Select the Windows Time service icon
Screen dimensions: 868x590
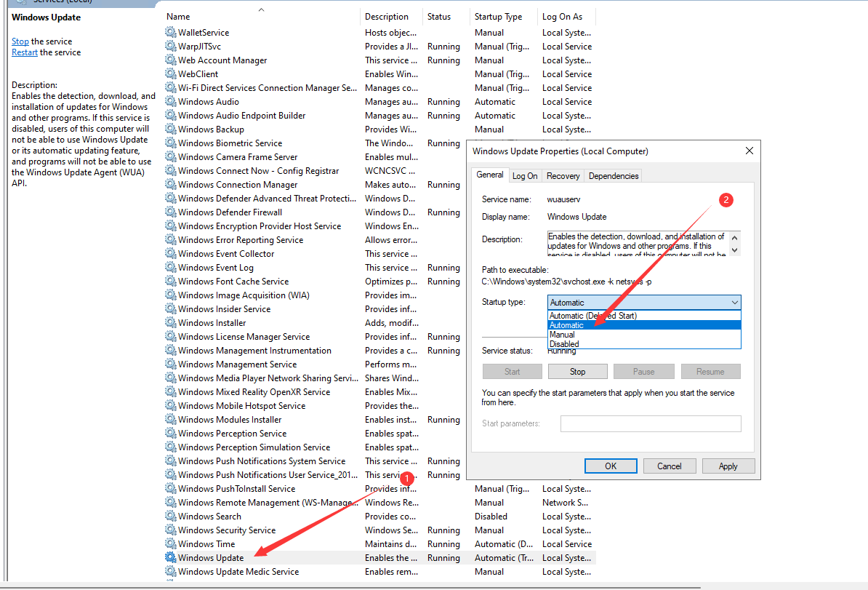click(x=171, y=544)
